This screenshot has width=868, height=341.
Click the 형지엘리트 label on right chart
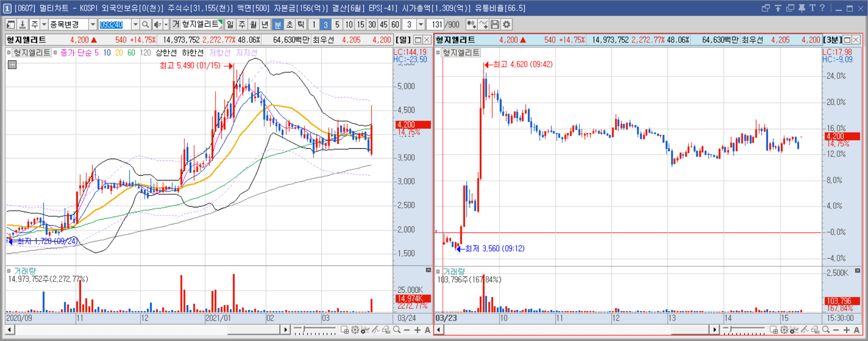461,53
